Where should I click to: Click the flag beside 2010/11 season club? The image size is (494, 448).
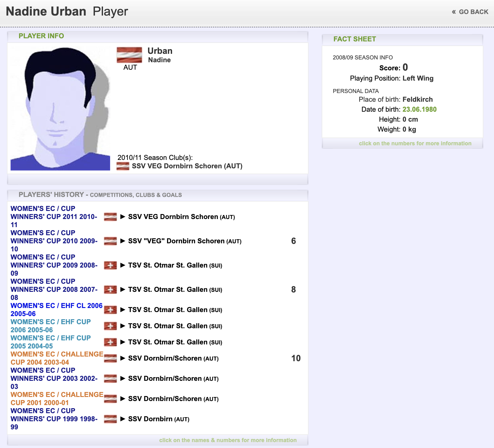tap(123, 166)
